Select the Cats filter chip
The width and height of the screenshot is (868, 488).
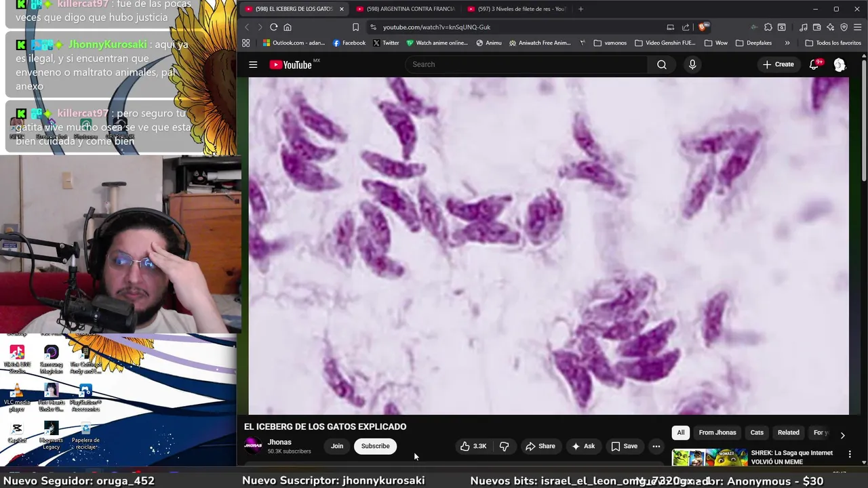point(757,432)
